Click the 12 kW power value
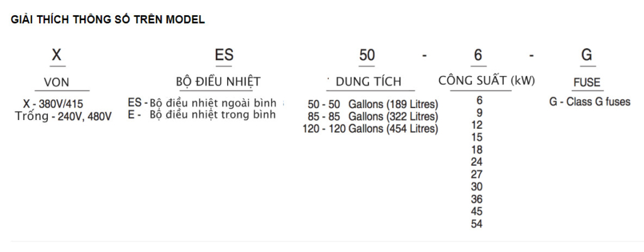The height and width of the screenshot is (252, 644). 477,124
